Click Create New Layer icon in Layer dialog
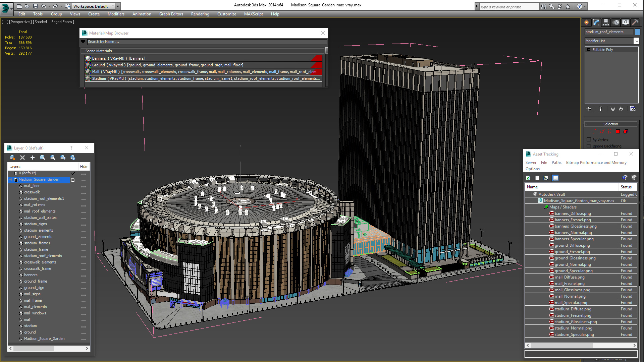The height and width of the screenshot is (362, 644). [x=12, y=158]
